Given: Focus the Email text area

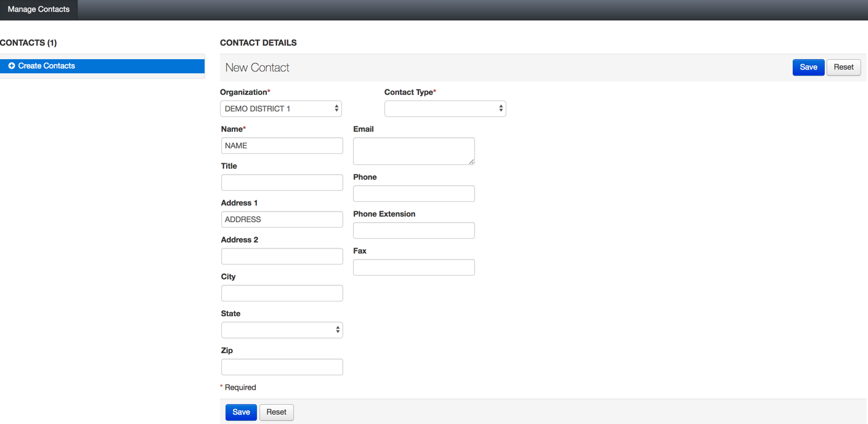Looking at the screenshot, I should pos(413,151).
